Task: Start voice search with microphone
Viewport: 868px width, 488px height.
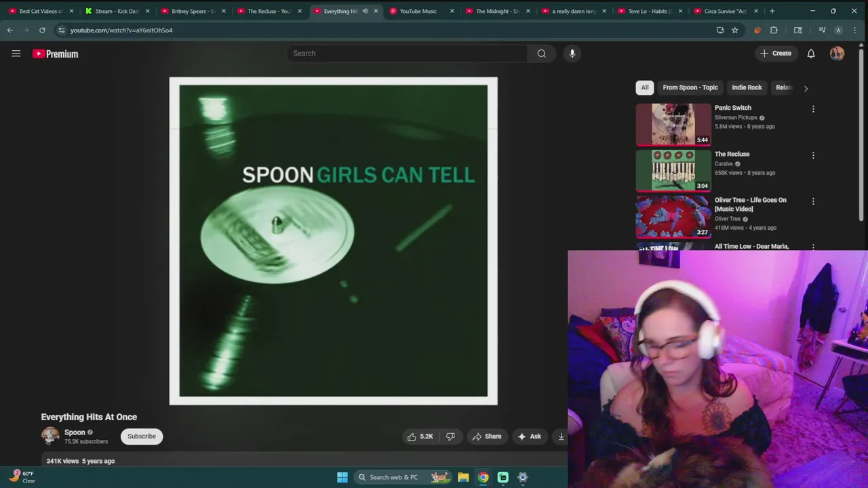Action: coord(572,54)
